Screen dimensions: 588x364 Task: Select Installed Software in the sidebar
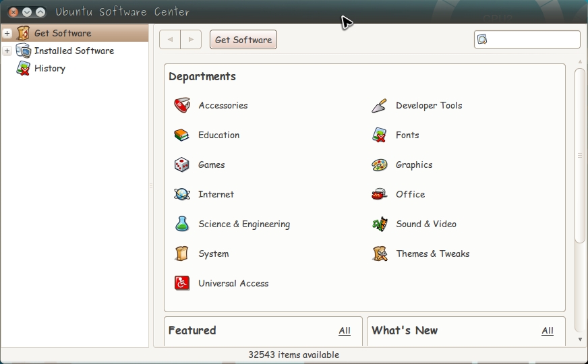click(74, 51)
